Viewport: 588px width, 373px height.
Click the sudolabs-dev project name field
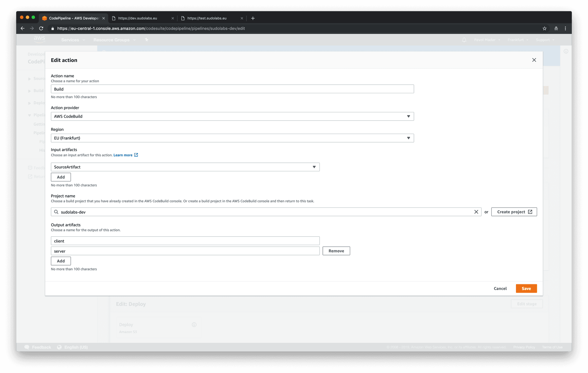pyautogui.click(x=266, y=212)
